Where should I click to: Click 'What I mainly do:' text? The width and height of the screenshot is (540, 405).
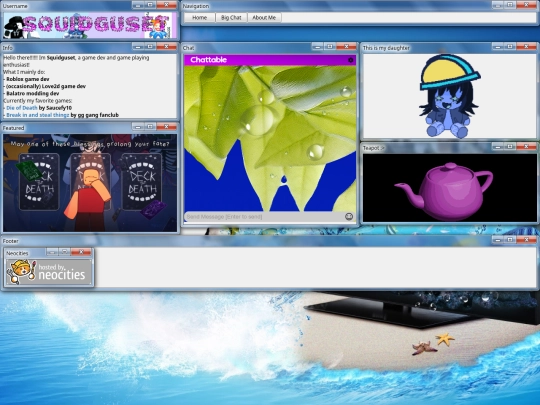coord(24,72)
